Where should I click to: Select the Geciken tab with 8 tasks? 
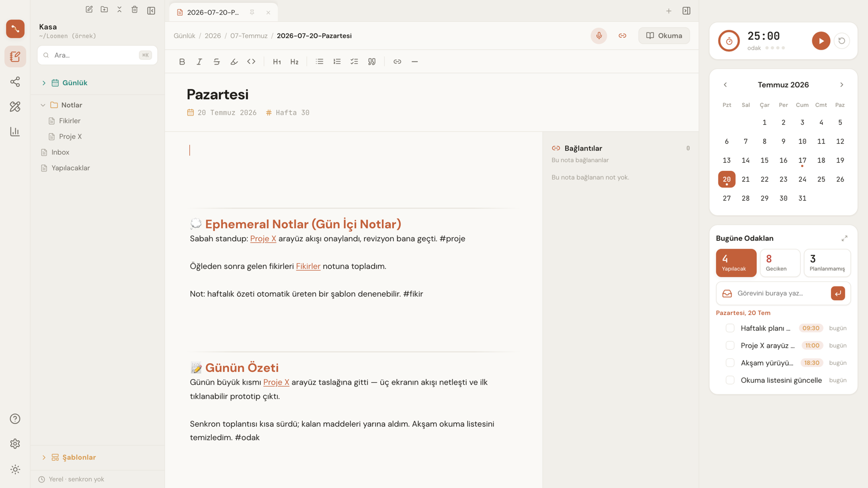(780, 263)
